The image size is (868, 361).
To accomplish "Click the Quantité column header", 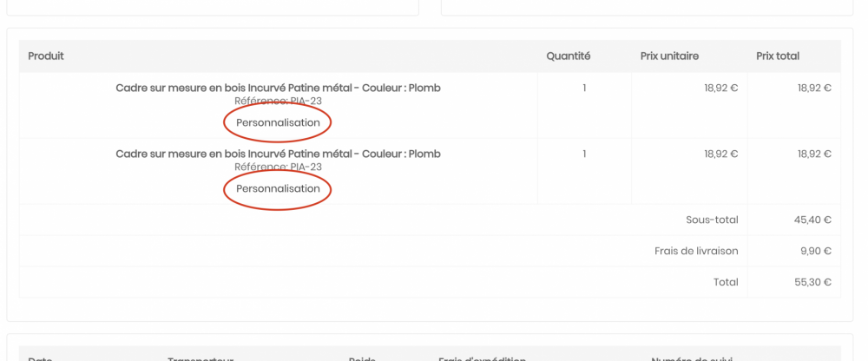I will click(568, 56).
